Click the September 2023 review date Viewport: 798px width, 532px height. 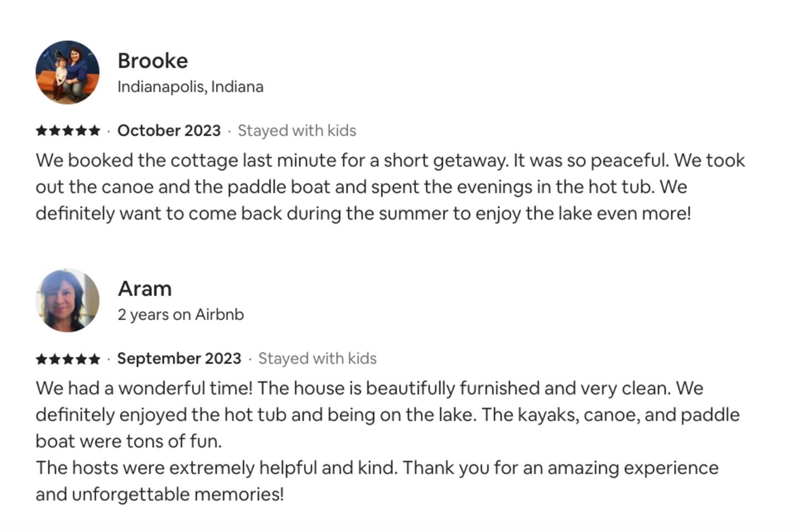179,359
